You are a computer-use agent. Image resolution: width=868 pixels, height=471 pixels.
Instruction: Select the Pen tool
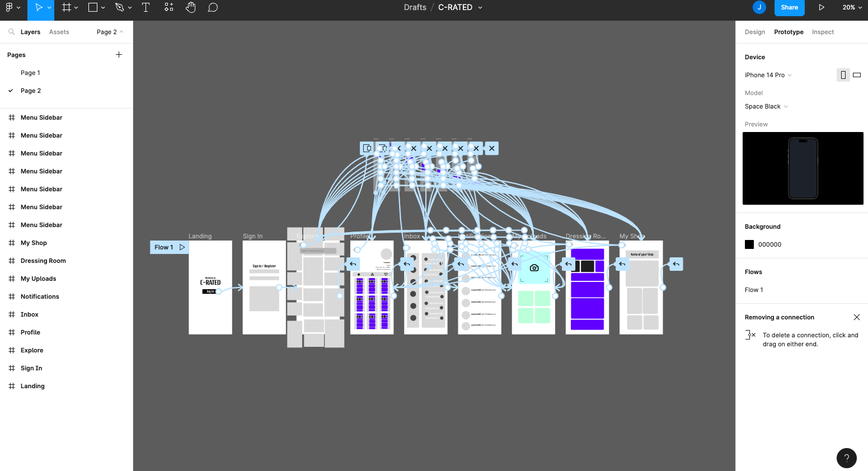click(119, 7)
